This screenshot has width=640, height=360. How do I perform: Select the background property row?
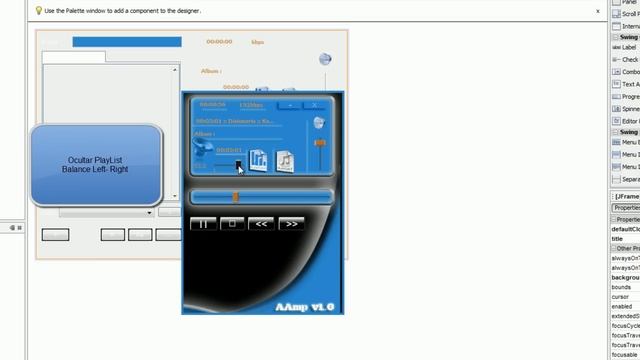click(x=625, y=278)
